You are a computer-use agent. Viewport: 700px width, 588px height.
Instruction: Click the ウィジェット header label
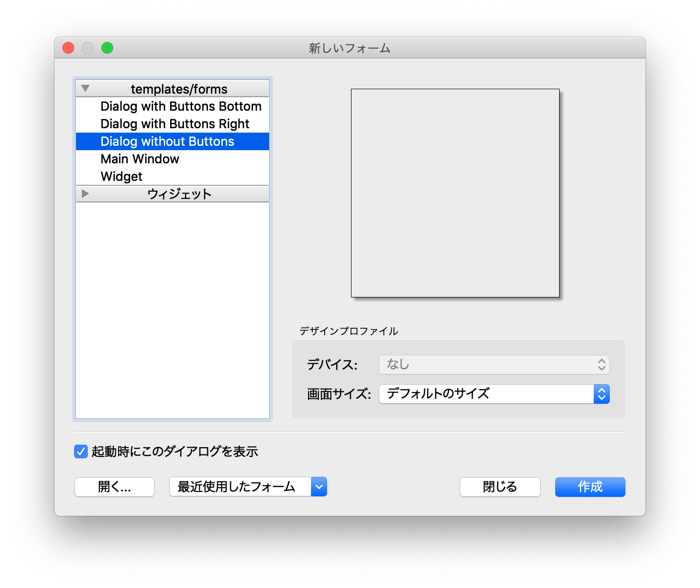click(x=179, y=194)
